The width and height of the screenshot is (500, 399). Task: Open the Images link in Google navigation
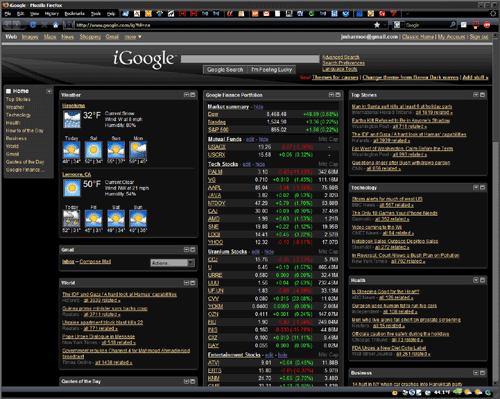pos(30,37)
